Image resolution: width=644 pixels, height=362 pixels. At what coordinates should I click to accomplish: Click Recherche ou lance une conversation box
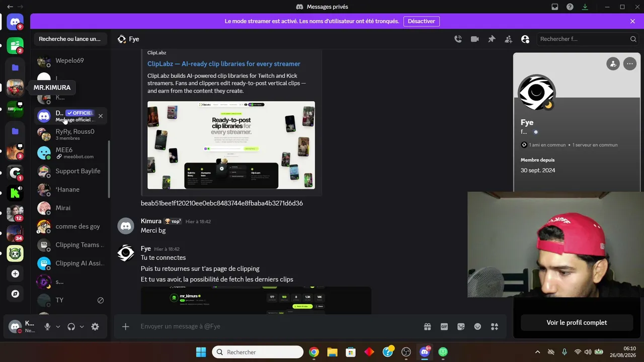[70, 39]
